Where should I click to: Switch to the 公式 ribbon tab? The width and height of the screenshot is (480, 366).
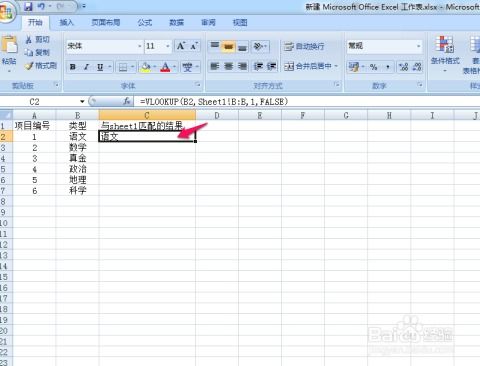pyautogui.click(x=145, y=23)
